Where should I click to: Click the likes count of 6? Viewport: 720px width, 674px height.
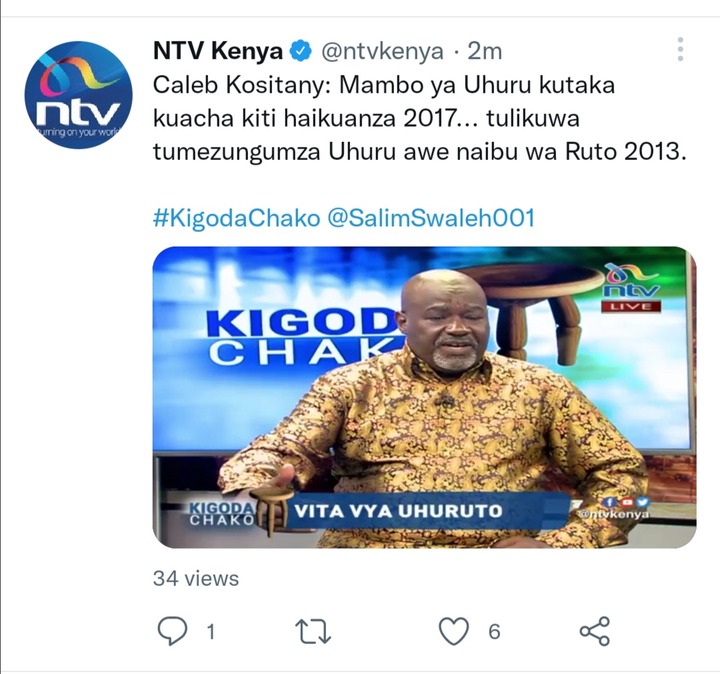click(x=494, y=632)
